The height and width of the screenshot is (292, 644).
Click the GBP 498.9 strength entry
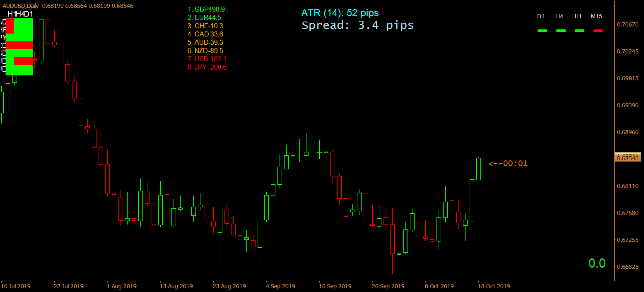pos(206,9)
